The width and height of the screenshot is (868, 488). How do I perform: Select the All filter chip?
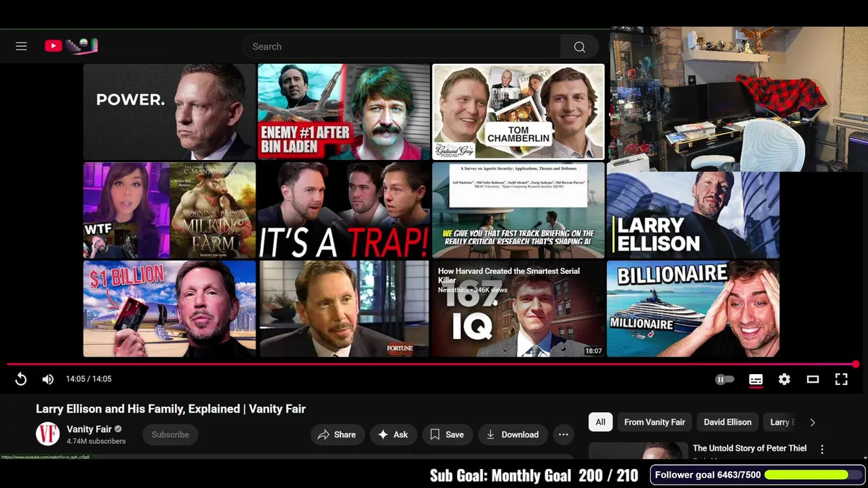point(600,422)
